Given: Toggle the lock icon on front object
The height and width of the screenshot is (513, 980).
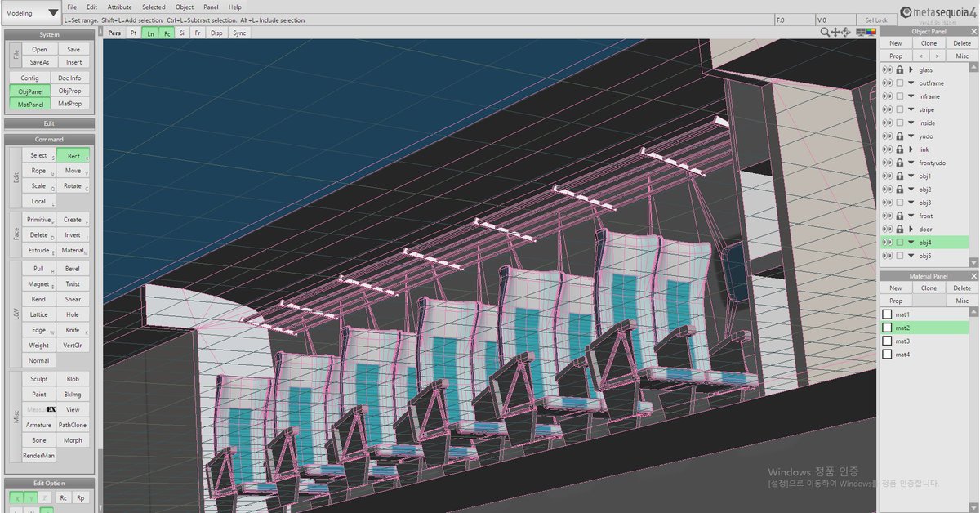Looking at the screenshot, I should coord(899,216).
